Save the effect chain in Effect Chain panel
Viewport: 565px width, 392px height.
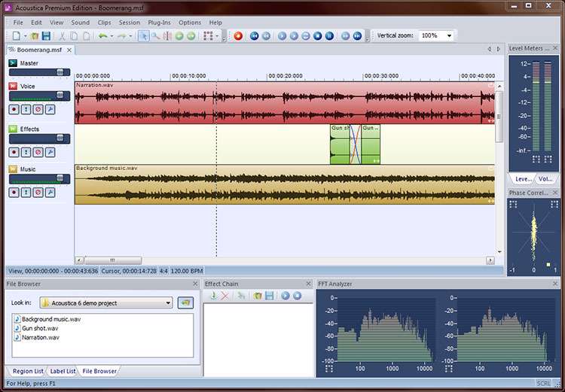tap(269, 296)
